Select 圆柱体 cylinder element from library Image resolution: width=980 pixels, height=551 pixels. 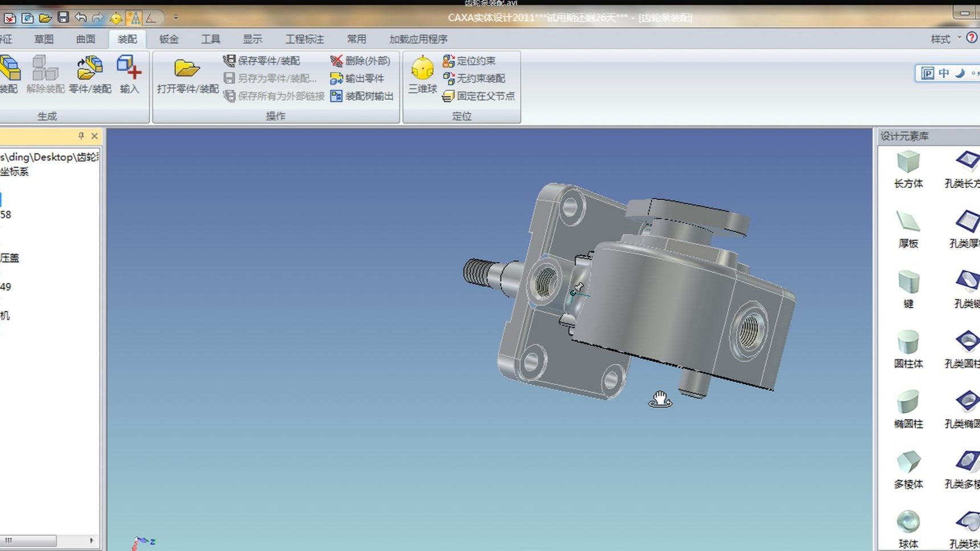pos(908,349)
